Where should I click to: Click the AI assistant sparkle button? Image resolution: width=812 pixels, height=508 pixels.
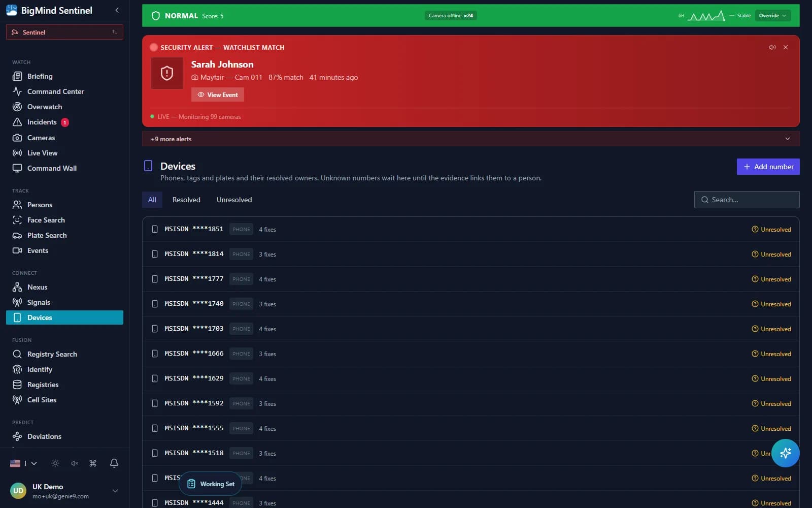click(x=785, y=453)
